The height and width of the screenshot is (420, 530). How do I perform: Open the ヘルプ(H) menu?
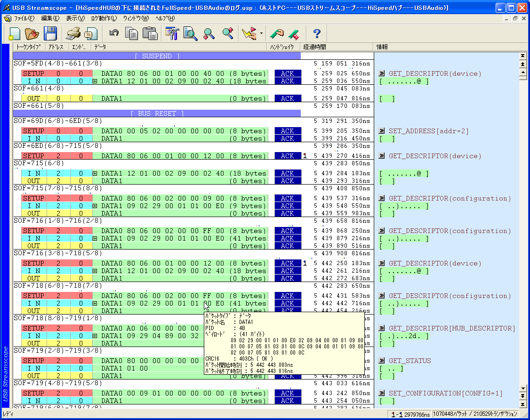(165, 18)
